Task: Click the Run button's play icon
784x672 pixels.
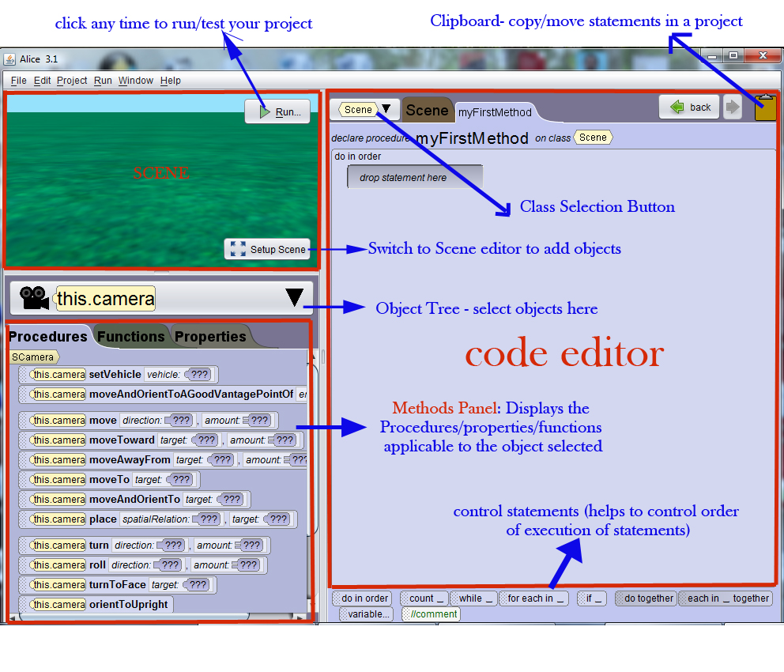Action: tap(266, 111)
